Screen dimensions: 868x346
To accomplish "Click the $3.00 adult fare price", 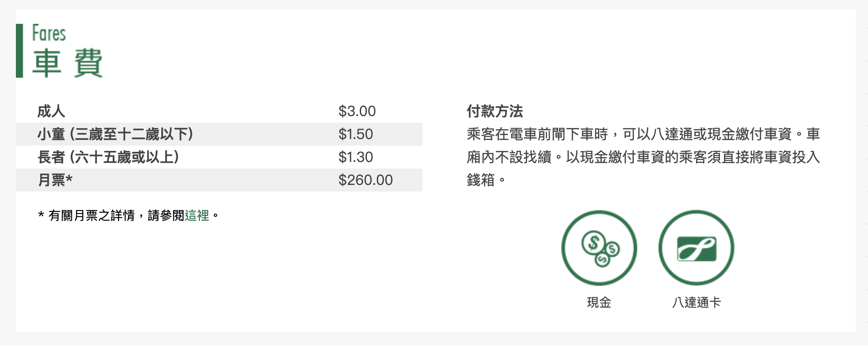I will click(x=357, y=111).
